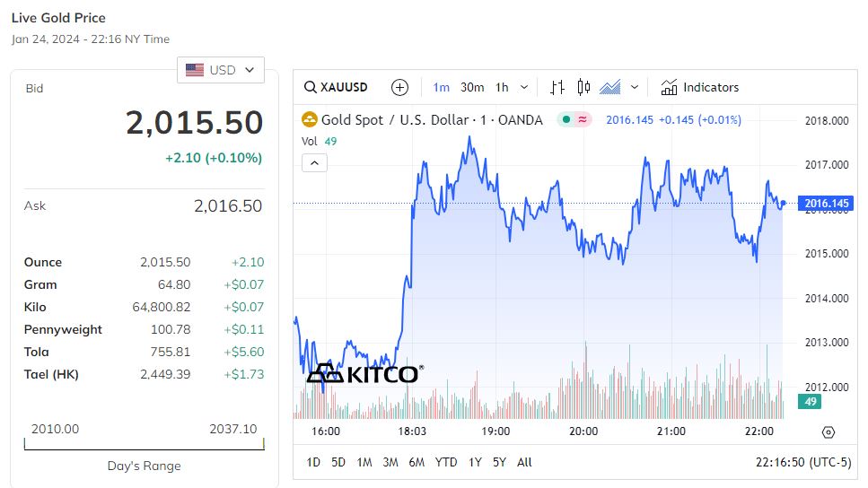Set date range to 5D
Image resolution: width=868 pixels, height=488 pixels.
pyautogui.click(x=338, y=462)
